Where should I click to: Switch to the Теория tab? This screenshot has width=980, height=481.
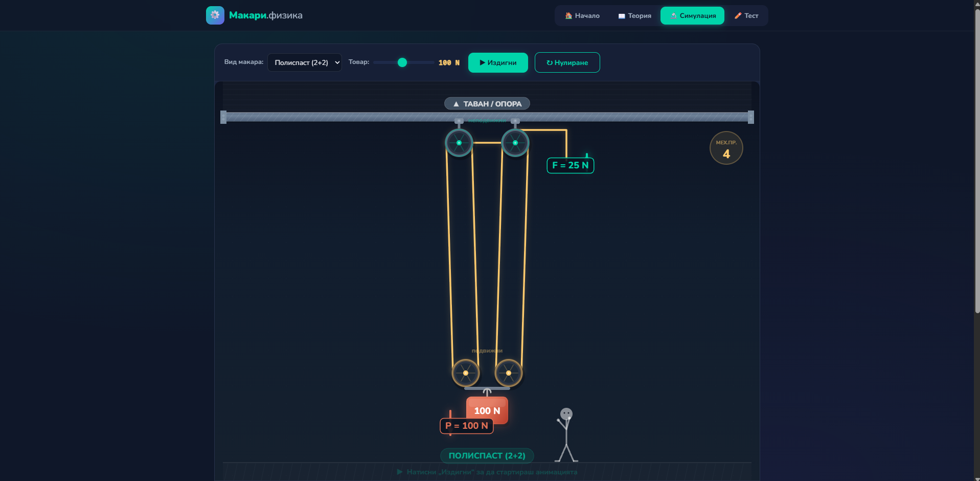pos(634,16)
